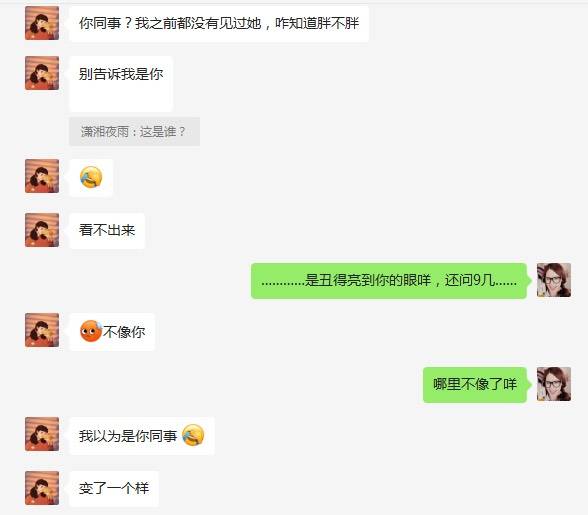This screenshot has height=515, width=588.
Task: Select the '别告诉我是你' message text
Action: click(x=121, y=74)
